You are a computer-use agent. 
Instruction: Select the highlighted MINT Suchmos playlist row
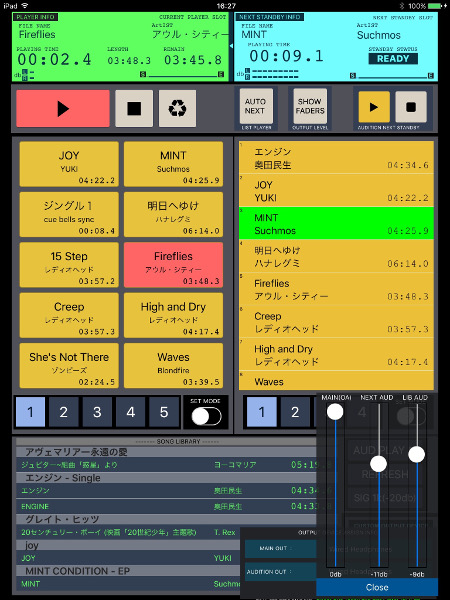[x=336, y=223]
